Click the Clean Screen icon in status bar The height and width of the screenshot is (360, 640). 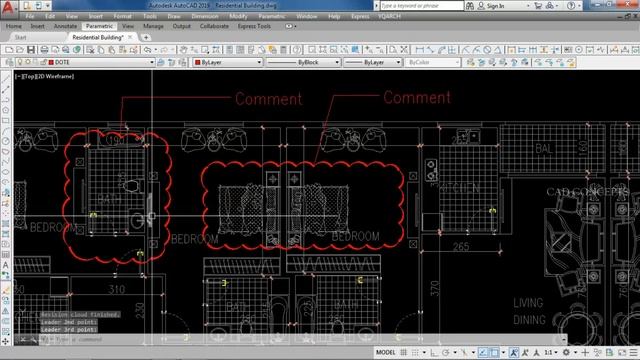coord(622,352)
